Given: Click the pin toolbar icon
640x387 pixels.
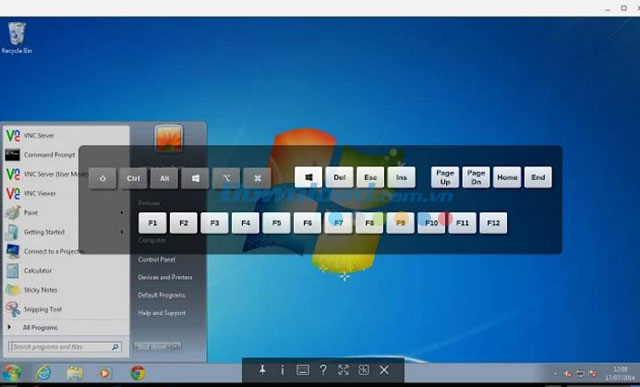Looking at the screenshot, I should 262,370.
